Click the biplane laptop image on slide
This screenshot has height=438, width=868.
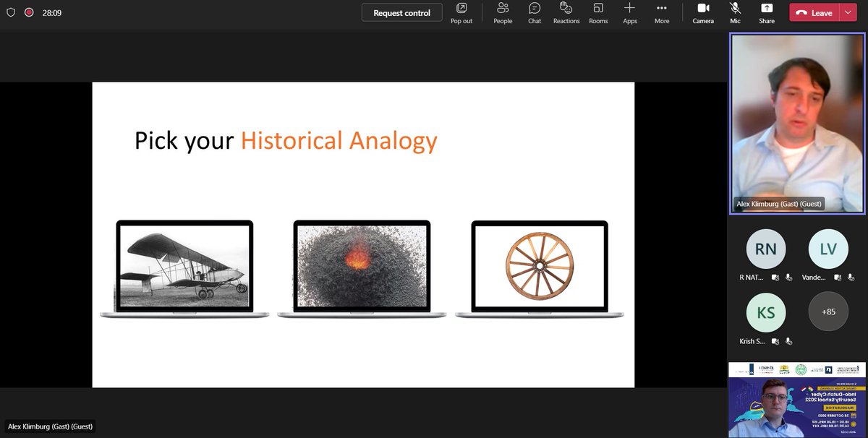click(x=184, y=270)
